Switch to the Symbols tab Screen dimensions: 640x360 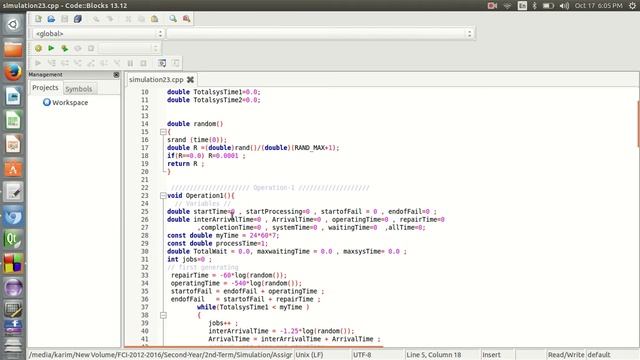(x=78, y=89)
